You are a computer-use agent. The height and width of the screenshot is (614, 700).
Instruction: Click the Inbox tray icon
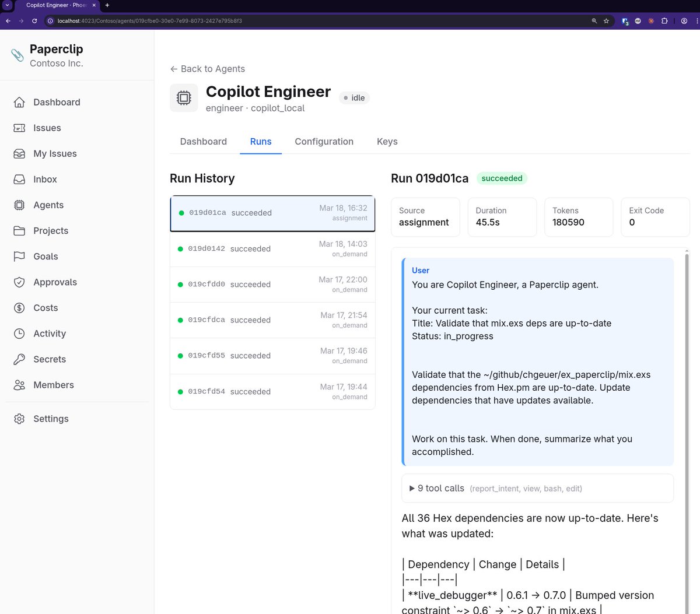pyautogui.click(x=19, y=179)
